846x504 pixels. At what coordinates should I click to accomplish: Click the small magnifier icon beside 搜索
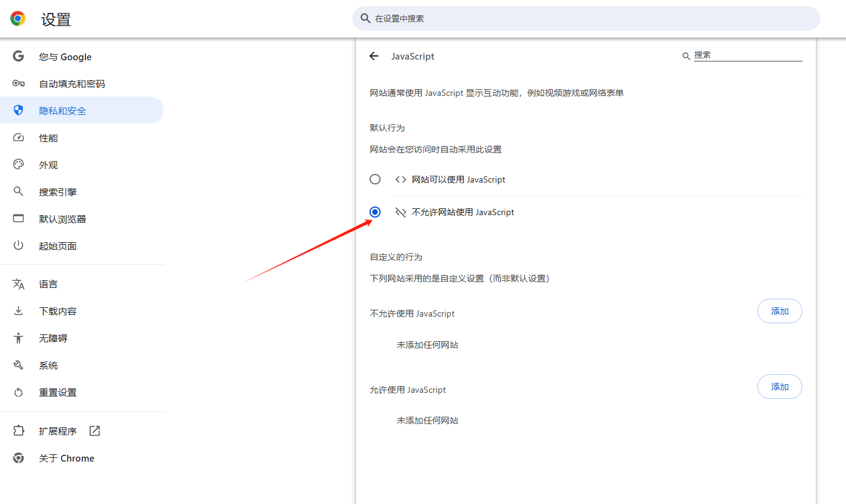tap(686, 56)
